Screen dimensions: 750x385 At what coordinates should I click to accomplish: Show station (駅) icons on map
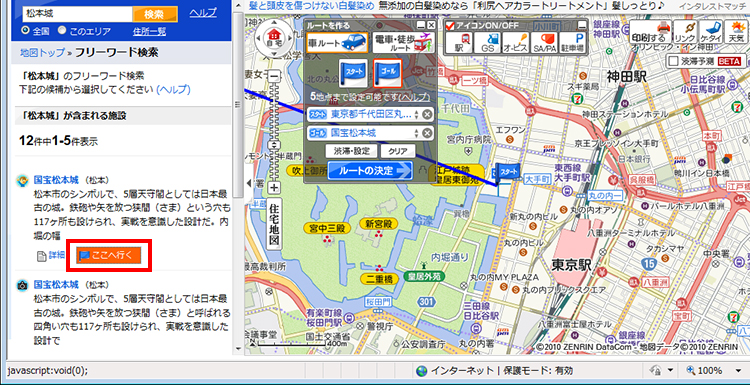click(459, 42)
